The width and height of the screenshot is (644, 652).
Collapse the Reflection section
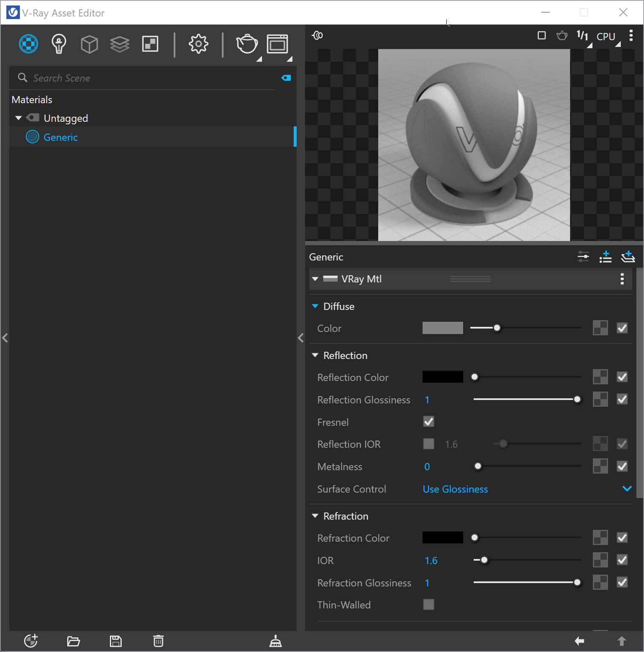coord(315,355)
